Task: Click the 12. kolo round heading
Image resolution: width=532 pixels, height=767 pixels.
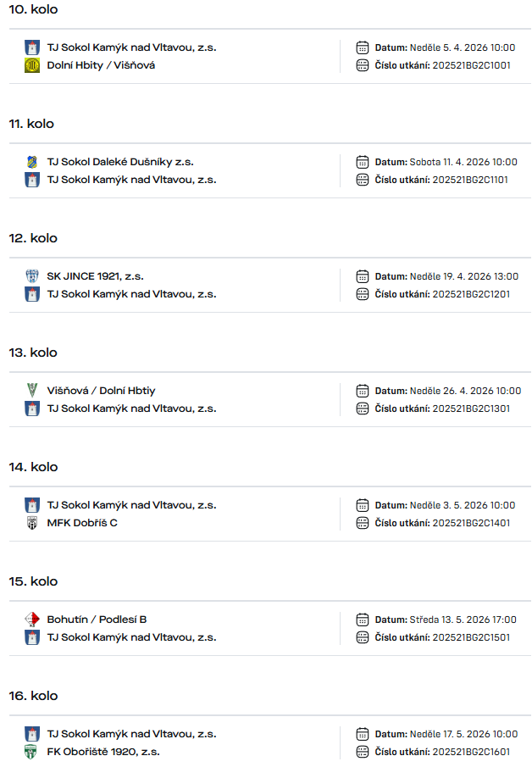Action: 33,238
